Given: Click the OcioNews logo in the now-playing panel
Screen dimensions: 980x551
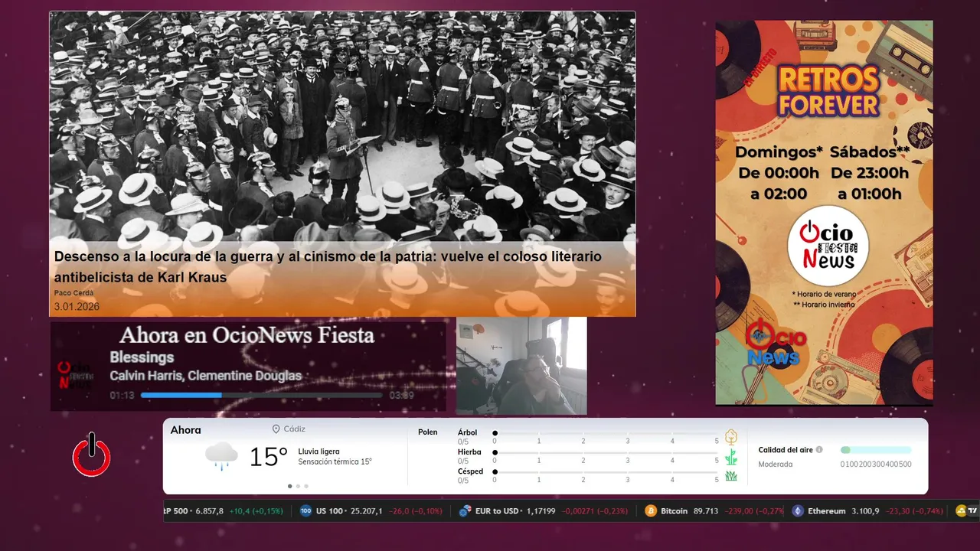Looking at the screenshot, I should 77,374.
